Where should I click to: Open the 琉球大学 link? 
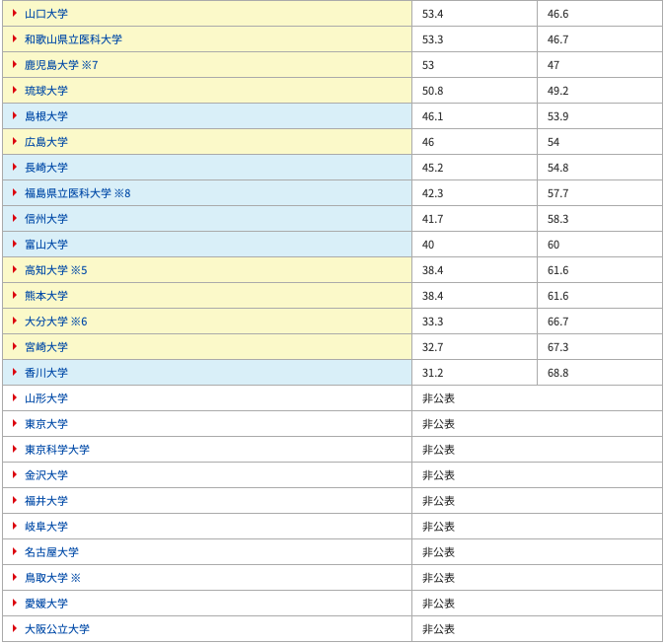pyautogui.click(x=46, y=91)
